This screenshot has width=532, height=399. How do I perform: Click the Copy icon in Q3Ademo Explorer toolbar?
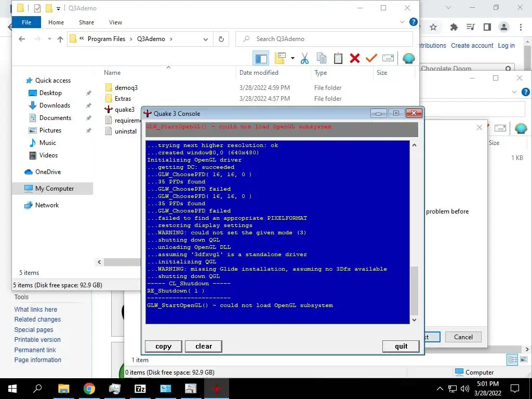tap(321, 58)
